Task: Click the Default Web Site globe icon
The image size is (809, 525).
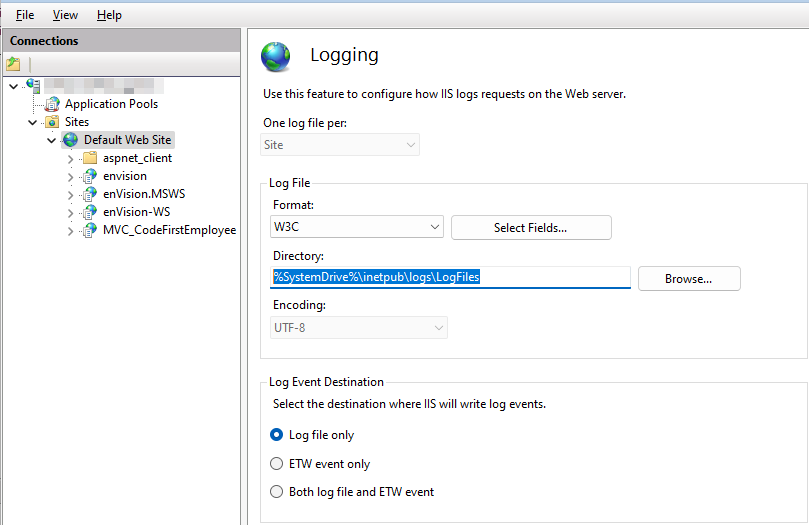Action: [71, 140]
